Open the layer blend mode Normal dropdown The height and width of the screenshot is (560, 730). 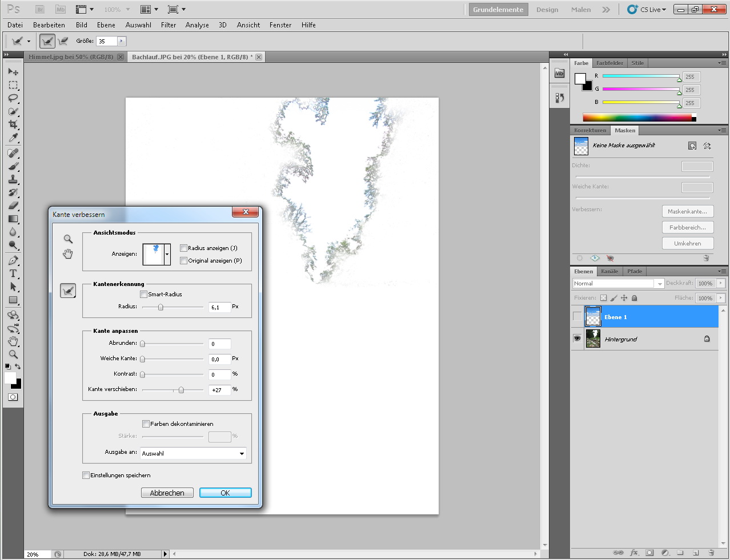pyautogui.click(x=617, y=283)
